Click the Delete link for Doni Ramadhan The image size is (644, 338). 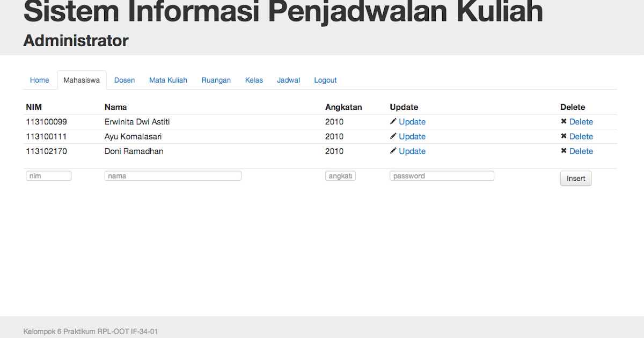click(581, 151)
